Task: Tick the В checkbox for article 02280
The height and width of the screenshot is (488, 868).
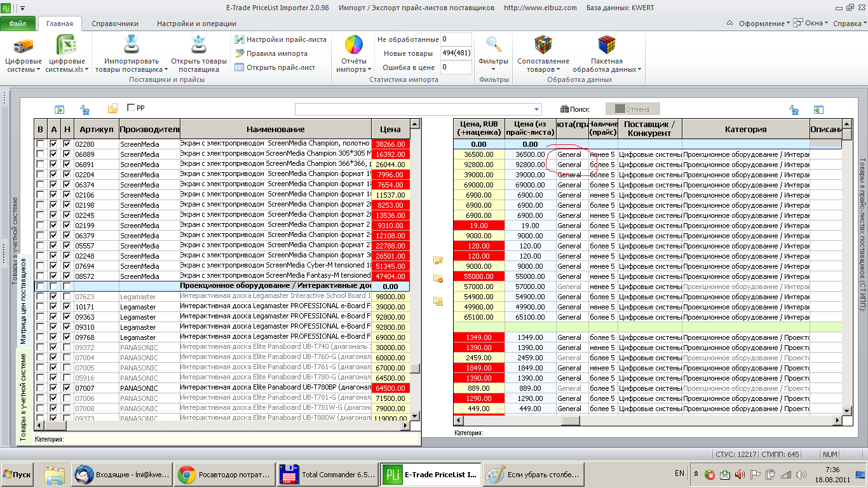Action: [41, 144]
